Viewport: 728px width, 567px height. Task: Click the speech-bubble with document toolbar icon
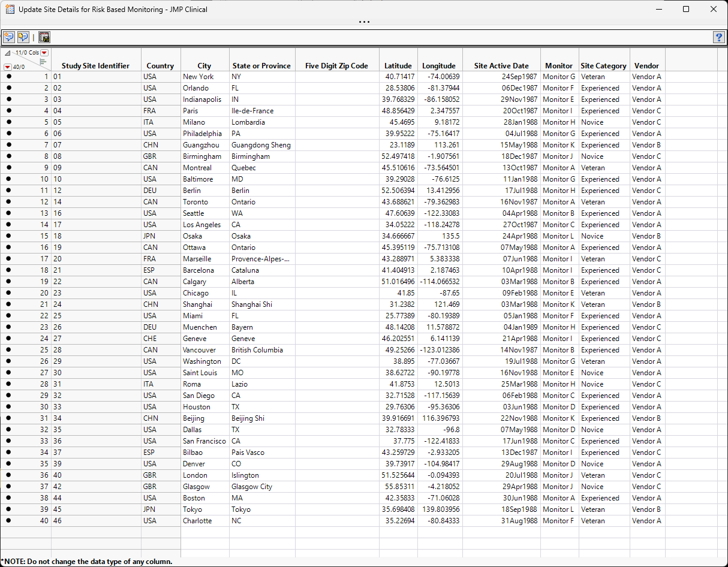(x=23, y=37)
